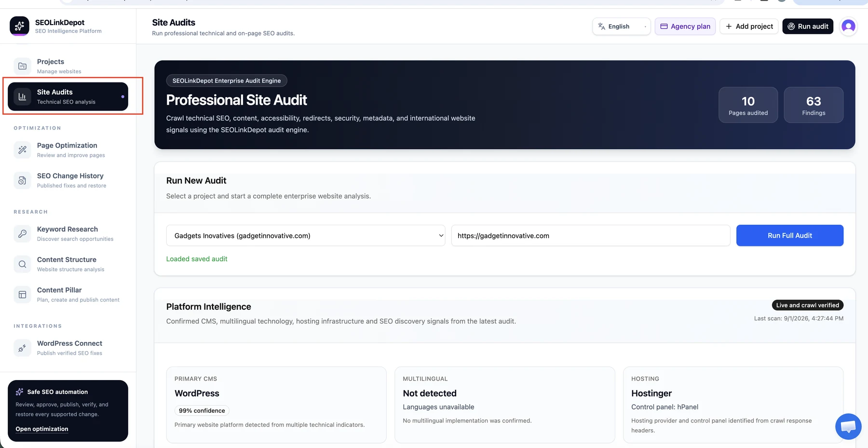
Task: Select WordPress Connect in sidebar
Action: (68, 348)
